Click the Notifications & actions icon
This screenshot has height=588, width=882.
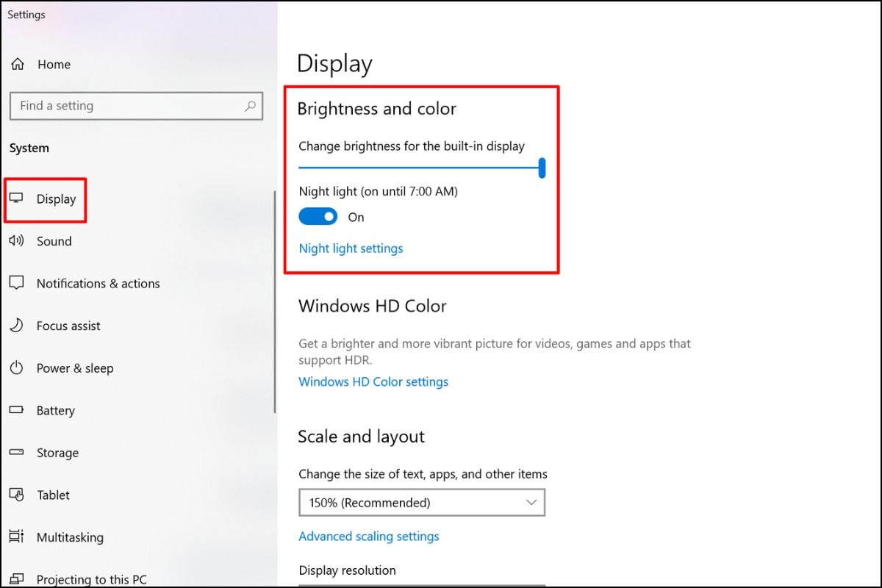16,283
